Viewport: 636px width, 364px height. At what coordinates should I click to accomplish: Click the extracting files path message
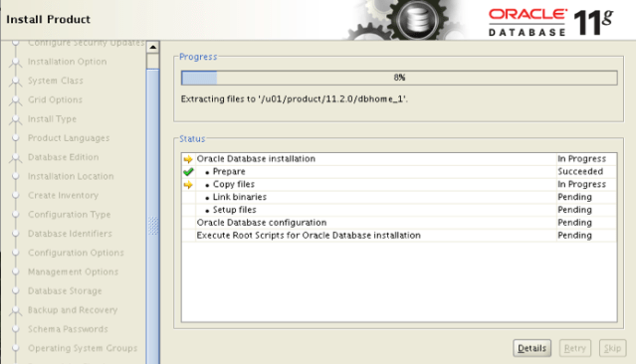295,99
